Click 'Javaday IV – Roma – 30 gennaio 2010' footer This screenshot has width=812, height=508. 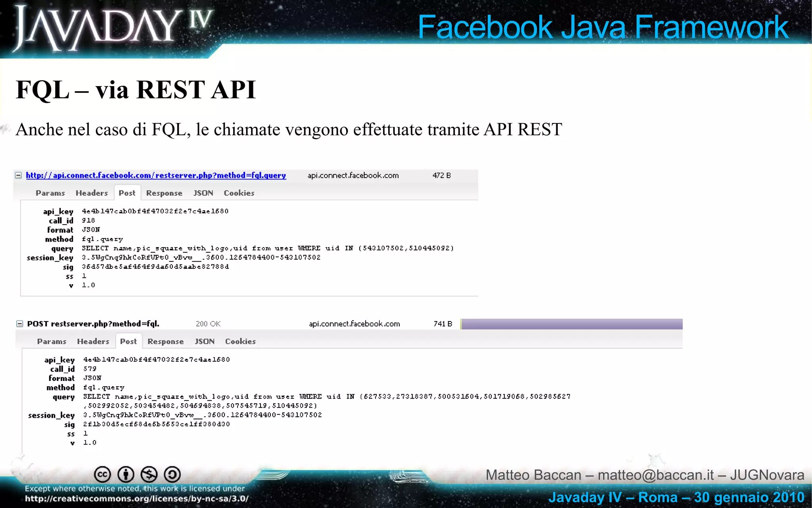coord(676,497)
